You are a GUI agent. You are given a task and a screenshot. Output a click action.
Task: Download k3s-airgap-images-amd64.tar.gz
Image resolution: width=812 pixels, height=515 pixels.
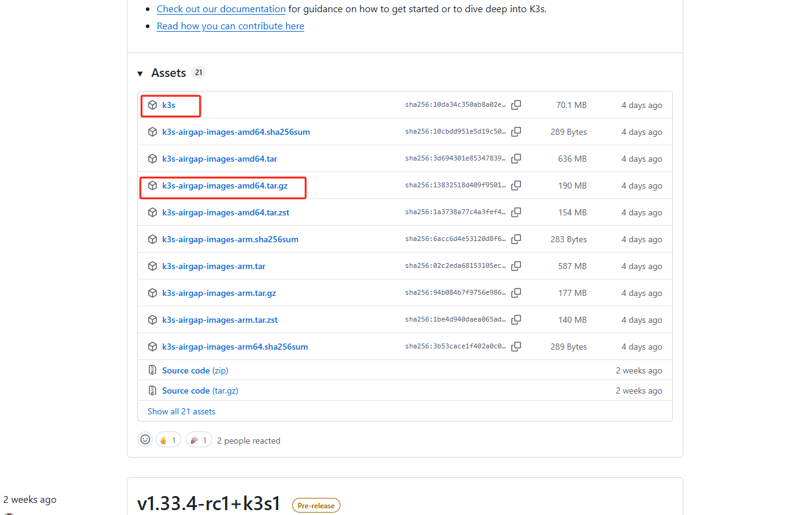pos(225,185)
